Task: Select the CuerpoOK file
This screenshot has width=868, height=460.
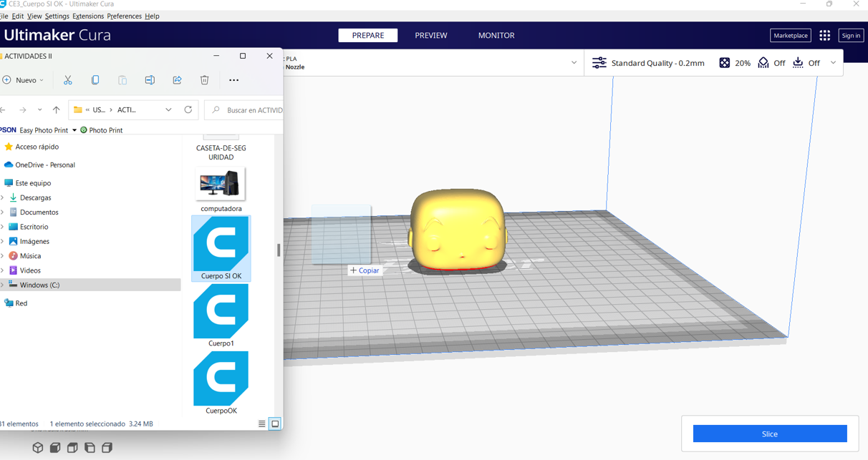Action: tap(221, 383)
